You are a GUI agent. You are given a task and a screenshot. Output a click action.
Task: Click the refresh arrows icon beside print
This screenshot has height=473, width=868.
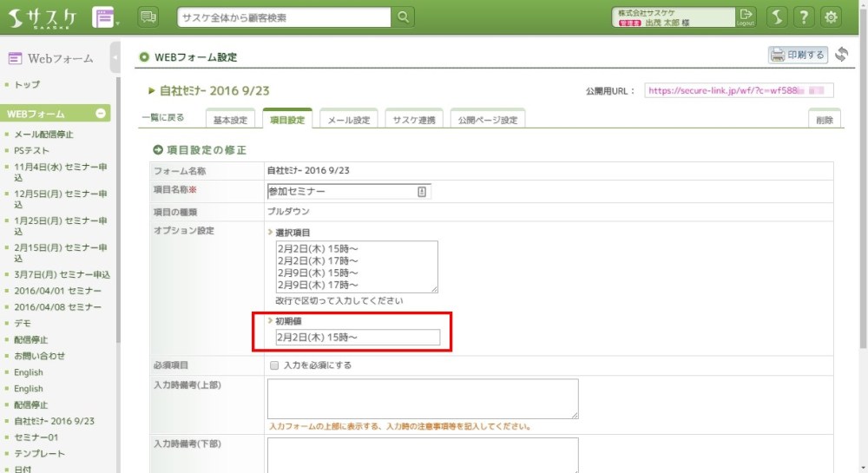[841, 55]
